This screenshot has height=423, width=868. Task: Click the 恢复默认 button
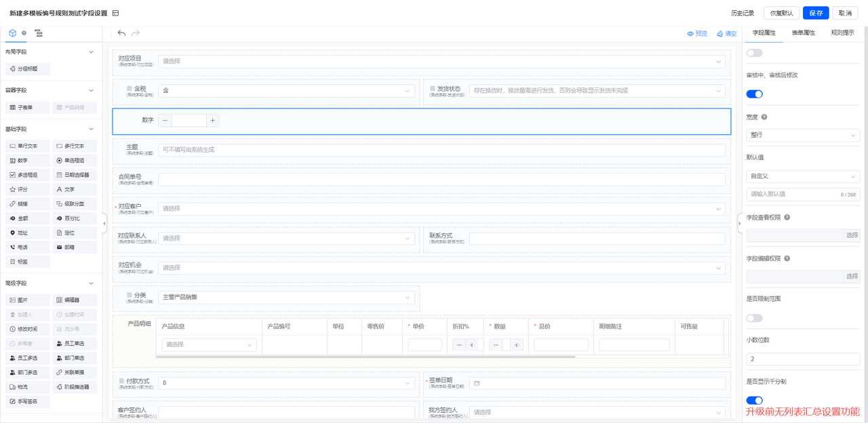click(781, 13)
